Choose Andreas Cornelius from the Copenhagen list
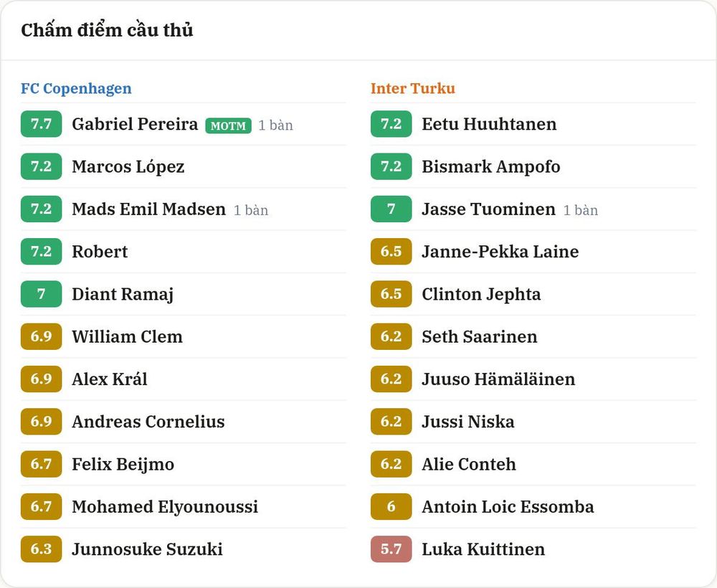This screenshot has width=717, height=588. tap(148, 421)
